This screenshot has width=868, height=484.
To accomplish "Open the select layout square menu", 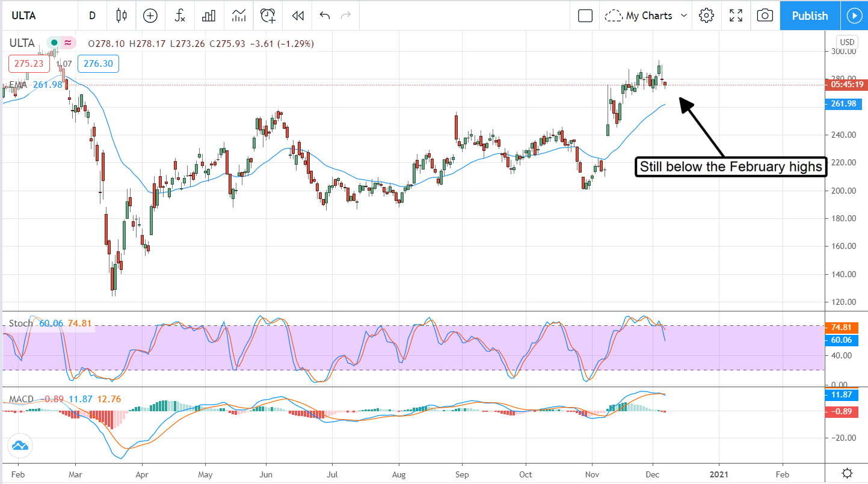I will [x=585, y=16].
